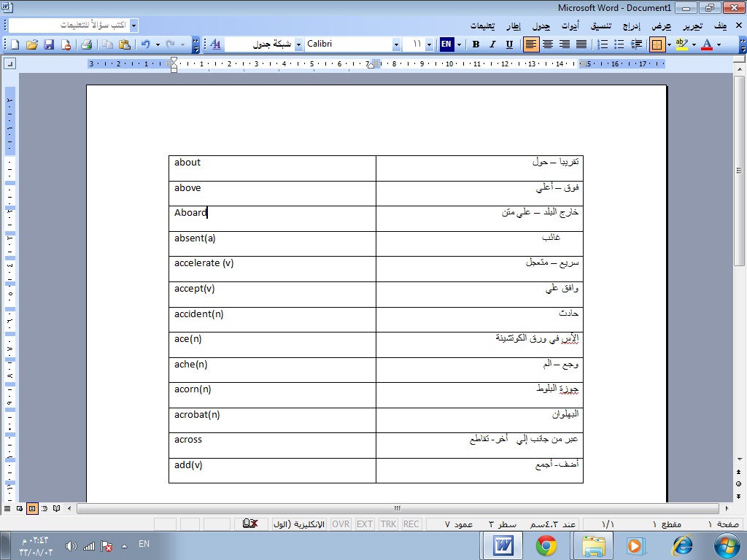Center align the text
Viewport: 747px width, 560px height.
coord(548,44)
